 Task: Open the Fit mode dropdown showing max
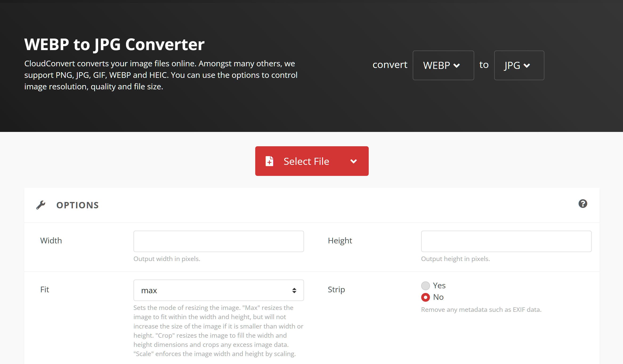[218, 290]
